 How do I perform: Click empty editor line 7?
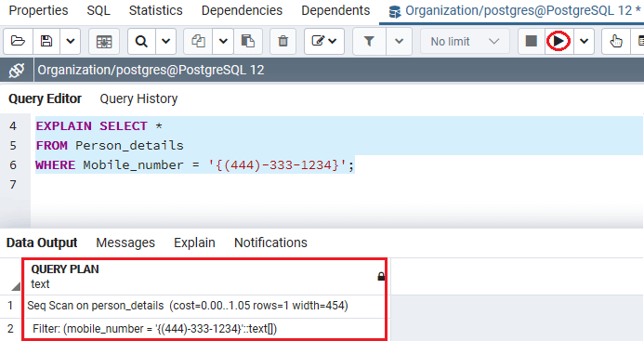[336, 185]
